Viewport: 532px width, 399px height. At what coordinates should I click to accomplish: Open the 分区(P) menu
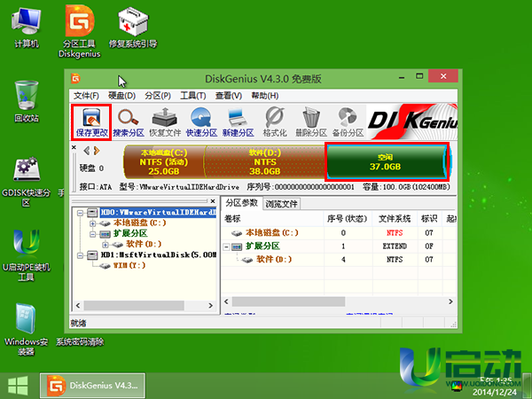pyautogui.click(x=158, y=96)
